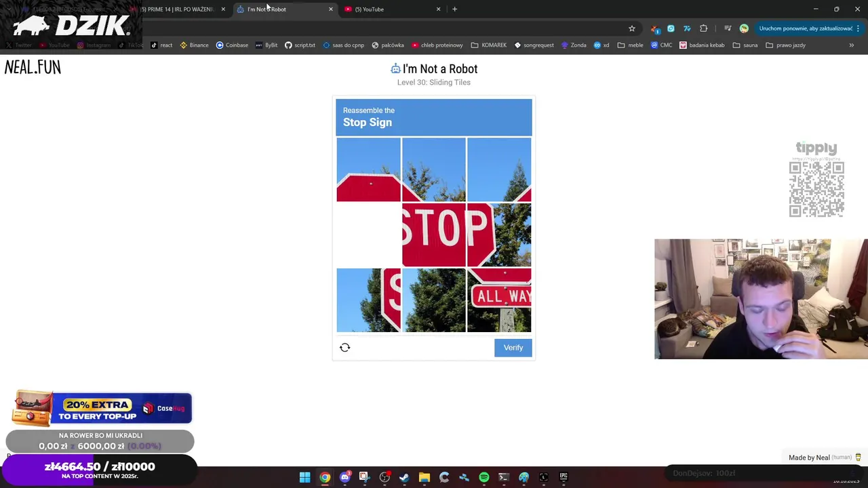Click the tippy QR code
The image size is (868, 488).
point(816,189)
